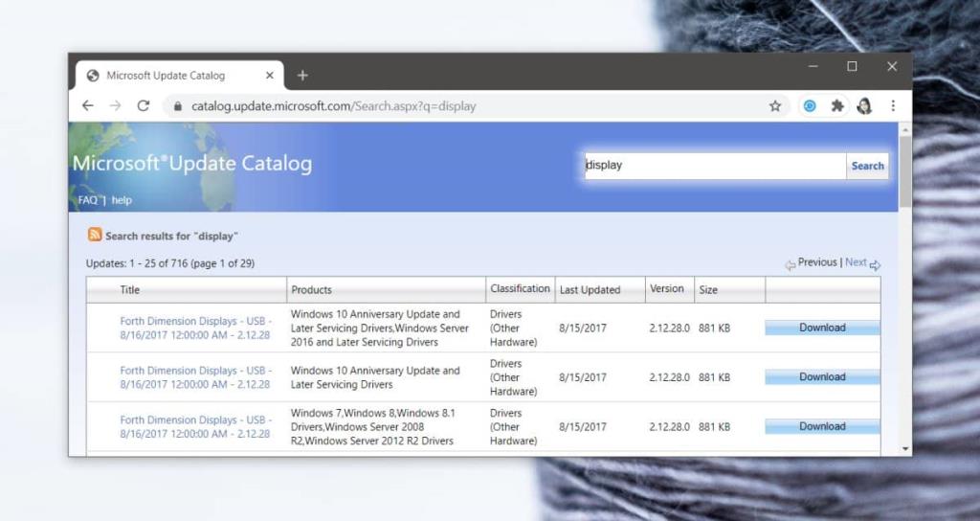Image resolution: width=980 pixels, height=521 pixels.
Task: Click the padlock site info icon
Action: [178, 106]
